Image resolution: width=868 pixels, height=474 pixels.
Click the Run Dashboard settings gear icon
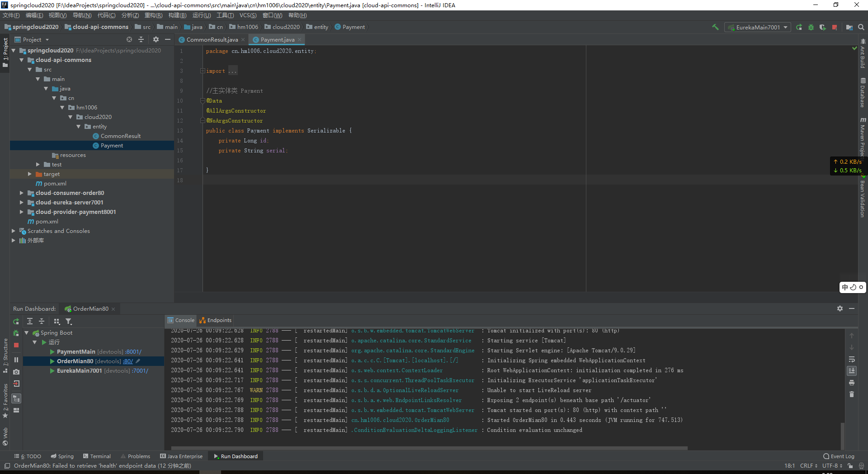pos(840,308)
